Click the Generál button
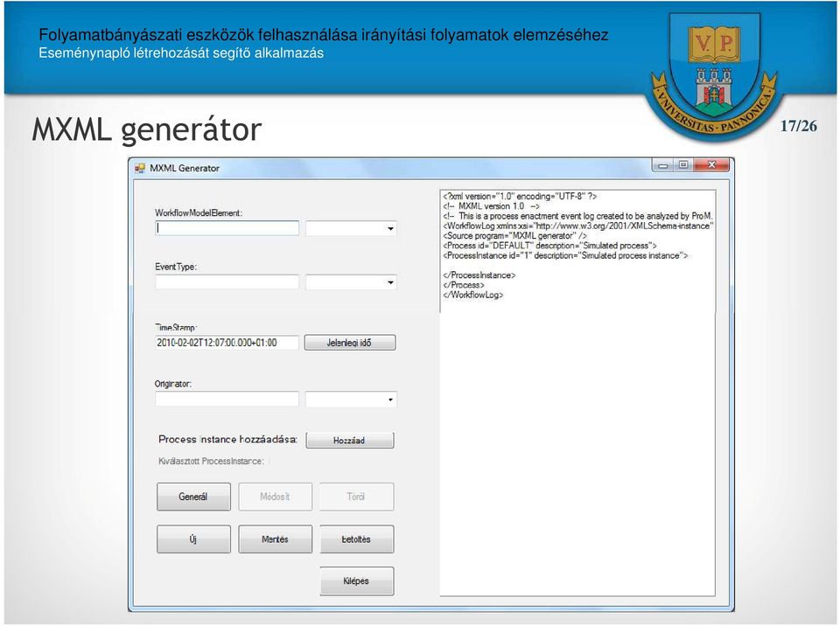The height and width of the screenshot is (626, 840). pos(193,497)
